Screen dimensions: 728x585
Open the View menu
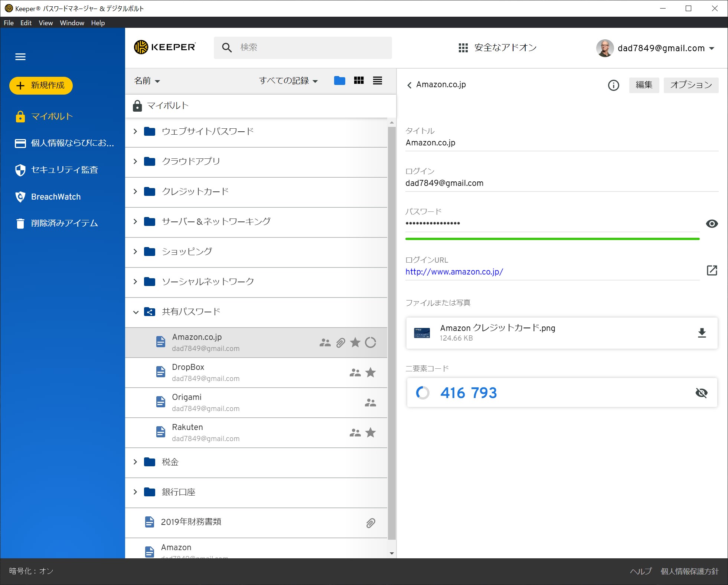(46, 23)
